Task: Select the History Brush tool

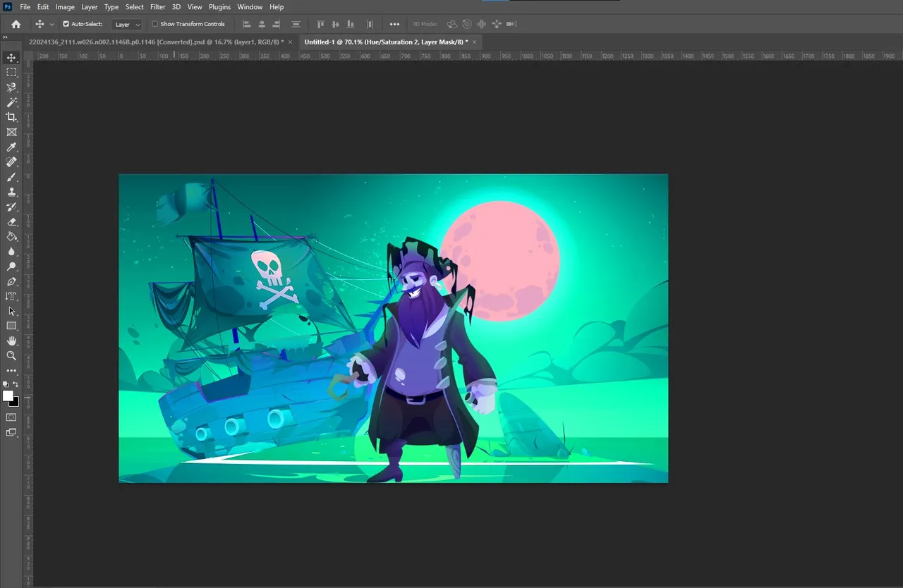Action: [x=11, y=207]
